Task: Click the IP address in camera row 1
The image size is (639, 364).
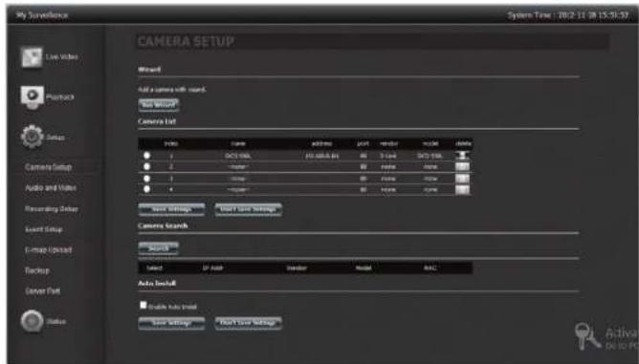Action: [322, 156]
